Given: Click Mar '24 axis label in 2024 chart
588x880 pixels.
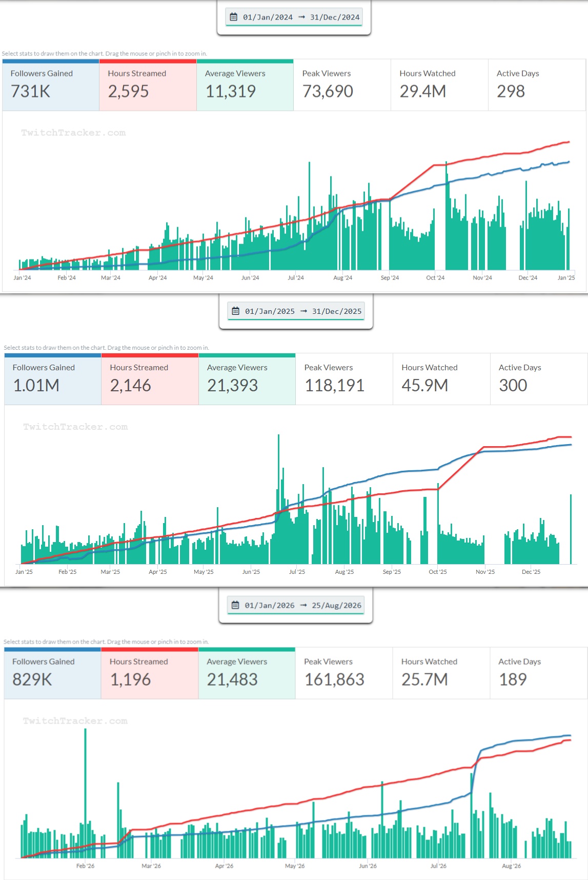Looking at the screenshot, I should (x=111, y=278).
